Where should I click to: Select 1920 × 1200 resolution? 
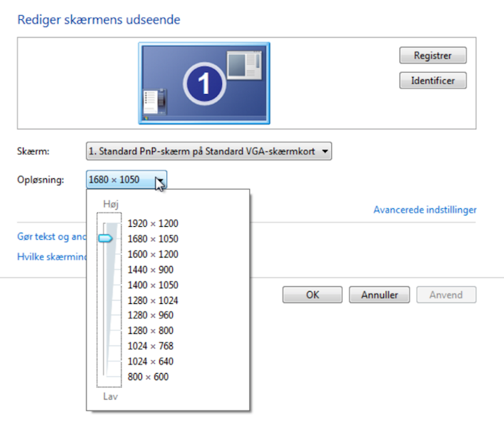[153, 223]
